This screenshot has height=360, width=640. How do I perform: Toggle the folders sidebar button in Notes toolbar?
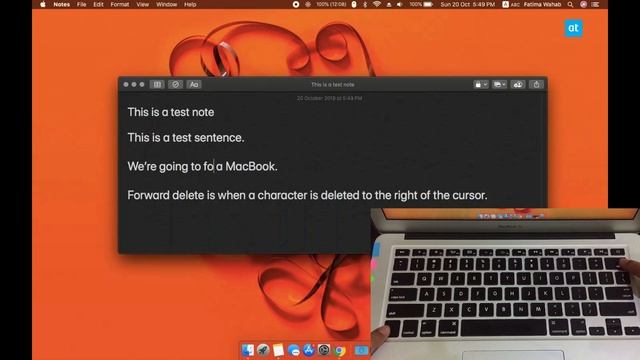coord(157,84)
